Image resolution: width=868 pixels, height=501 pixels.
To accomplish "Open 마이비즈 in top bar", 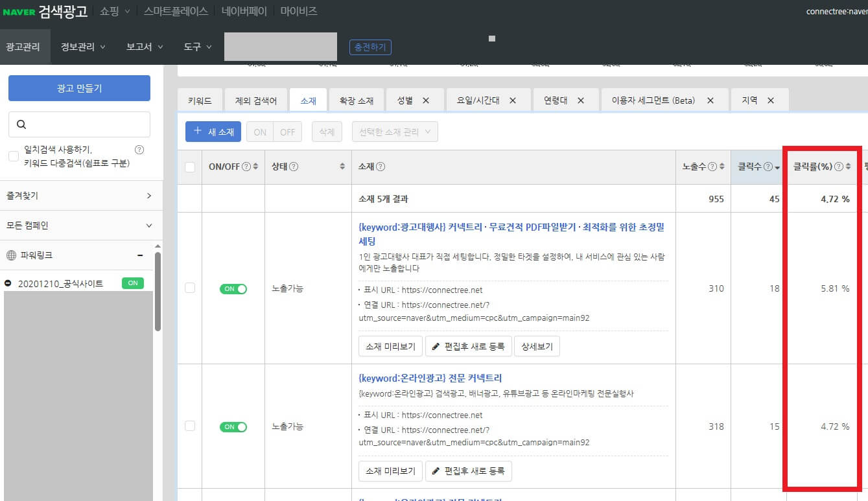I will [x=299, y=11].
